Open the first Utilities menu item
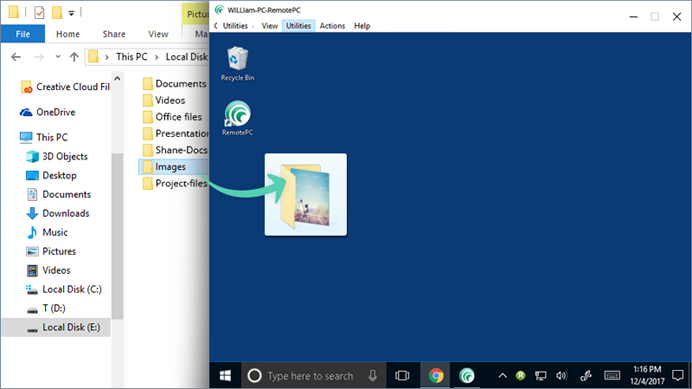The height and width of the screenshot is (389, 692). pyautogui.click(x=235, y=26)
